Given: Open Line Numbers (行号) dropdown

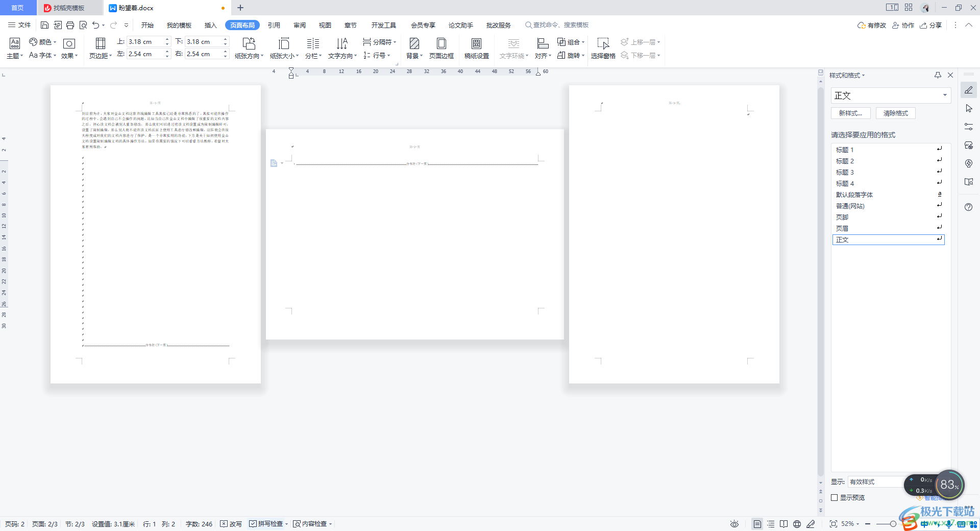Looking at the screenshot, I should pyautogui.click(x=377, y=55).
